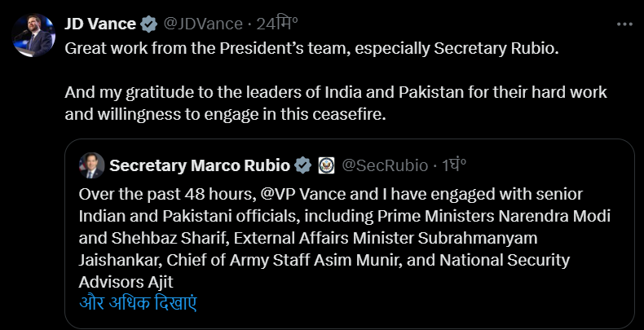Viewport: 644px width, 330px height.
Task: Open the three-dot more options menu
Action: point(624,24)
